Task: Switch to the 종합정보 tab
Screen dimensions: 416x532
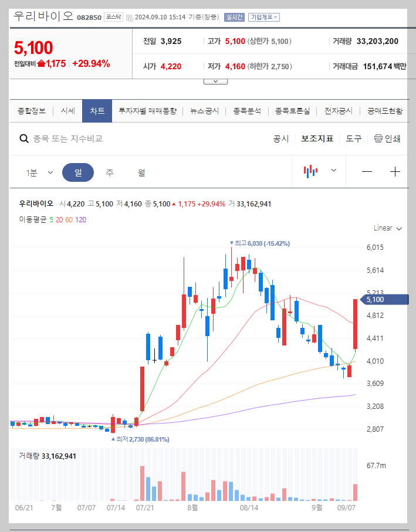Action: click(31, 110)
